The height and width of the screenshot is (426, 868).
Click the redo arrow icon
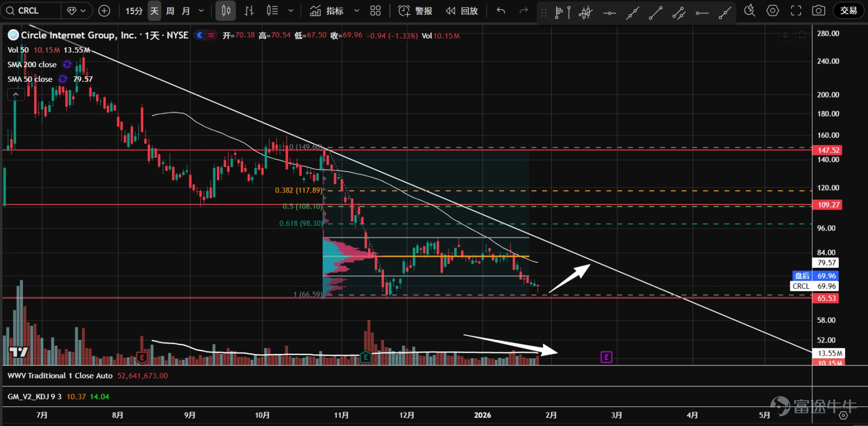coord(524,11)
